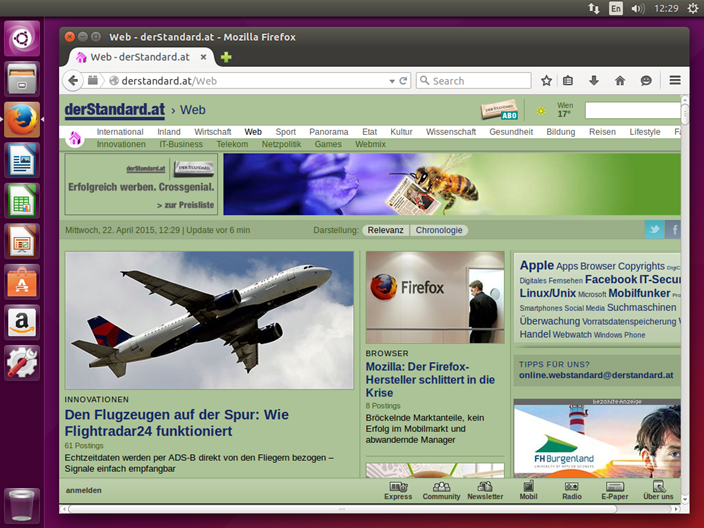Click the Radio icon in the footer bar

(572, 491)
